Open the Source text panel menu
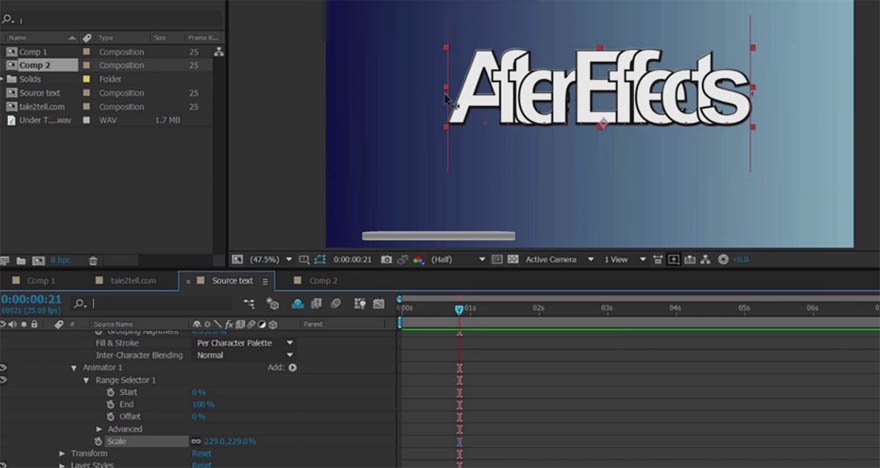The height and width of the screenshot is (468, 880). tap(265, 281)
